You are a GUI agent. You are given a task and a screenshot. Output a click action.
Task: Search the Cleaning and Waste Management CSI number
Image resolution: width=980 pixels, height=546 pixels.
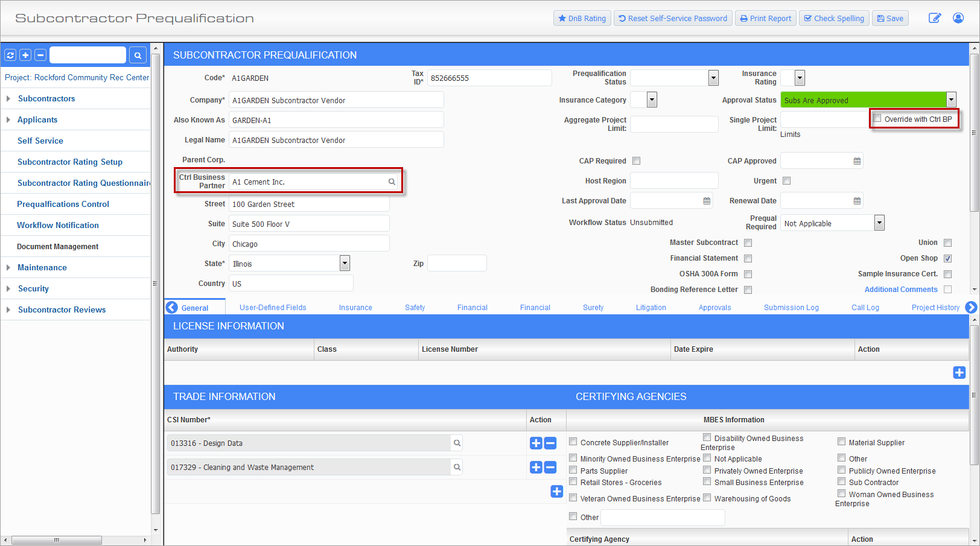pyautogui.click(x=457, y=467)
